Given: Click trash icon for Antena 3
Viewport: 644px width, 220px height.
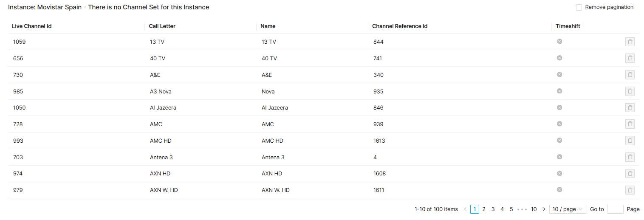Looking at the screenshot, I should 630,157.
